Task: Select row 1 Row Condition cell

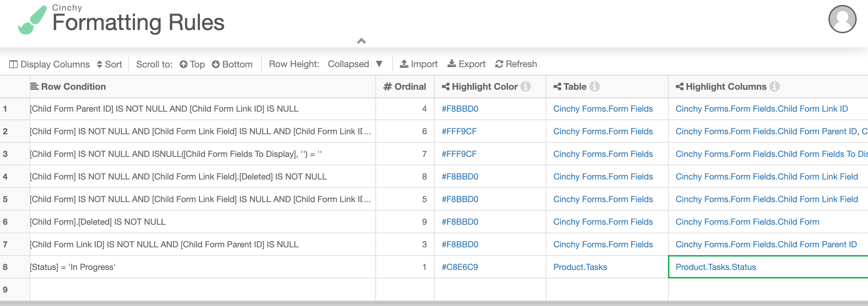Action: click(203, 109)
